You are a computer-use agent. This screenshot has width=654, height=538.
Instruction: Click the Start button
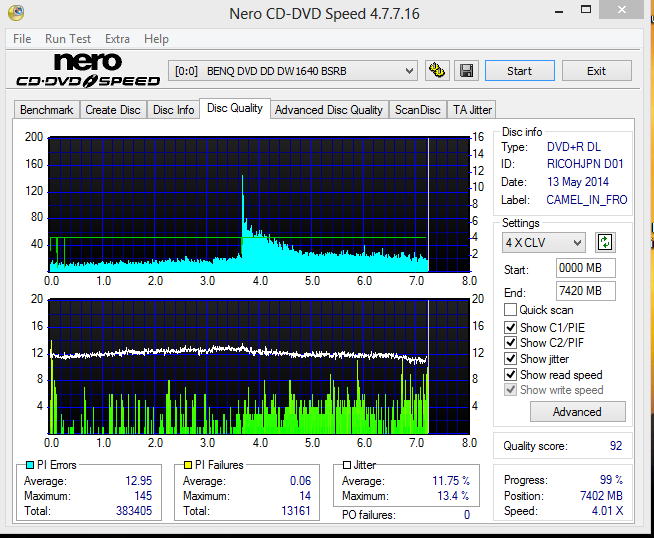pyautogui.click(x=520, y=71)
